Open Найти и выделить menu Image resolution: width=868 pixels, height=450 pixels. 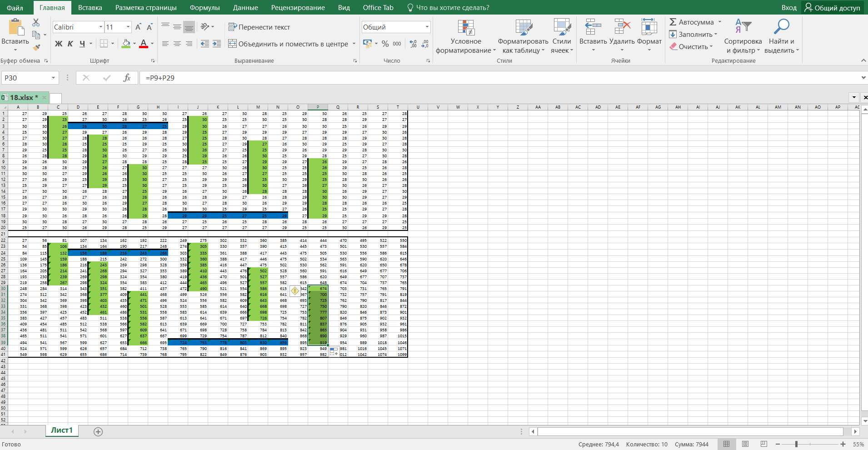pyautogui.click(x=782, y=36)
